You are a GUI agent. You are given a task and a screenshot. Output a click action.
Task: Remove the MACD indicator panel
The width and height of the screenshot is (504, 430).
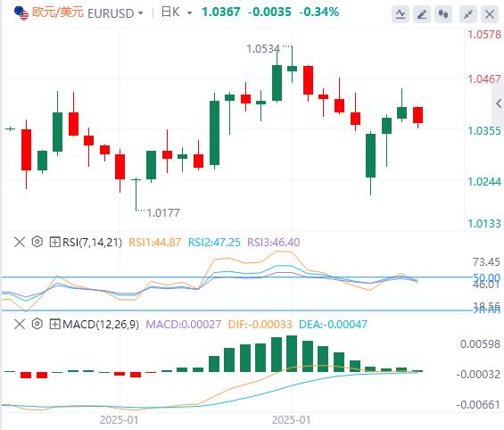coord(20,324)
